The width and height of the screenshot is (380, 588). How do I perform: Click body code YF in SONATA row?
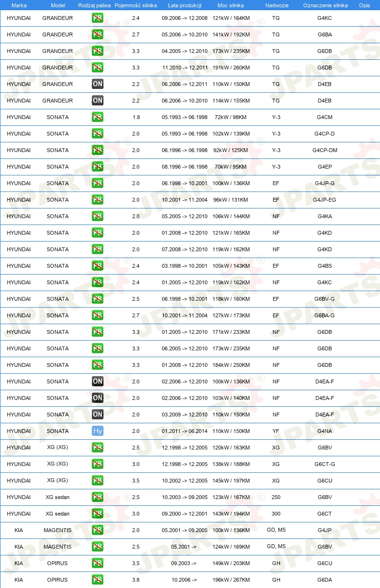(276, 431)
